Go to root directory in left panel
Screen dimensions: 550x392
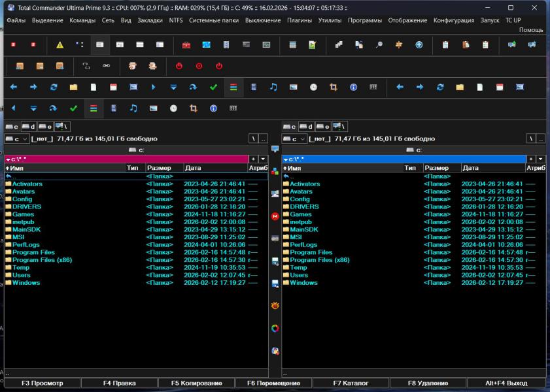point(254,139)
